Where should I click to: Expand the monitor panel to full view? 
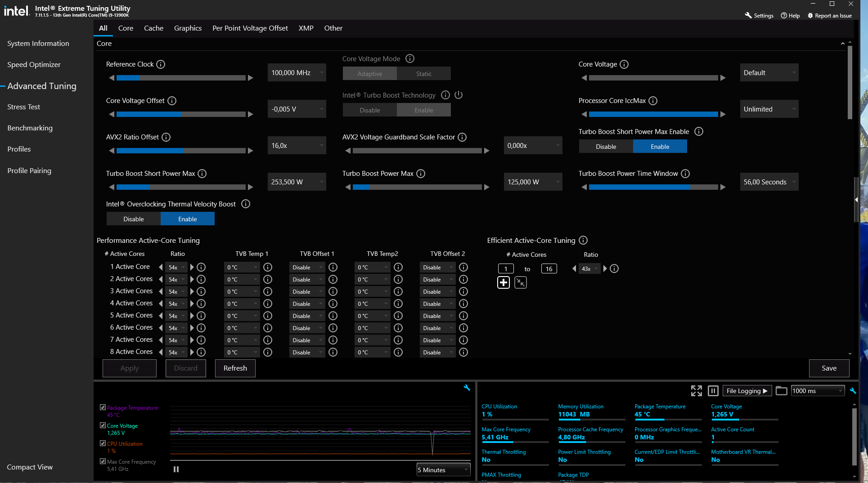pyautogui.click(x=696, y=391)
